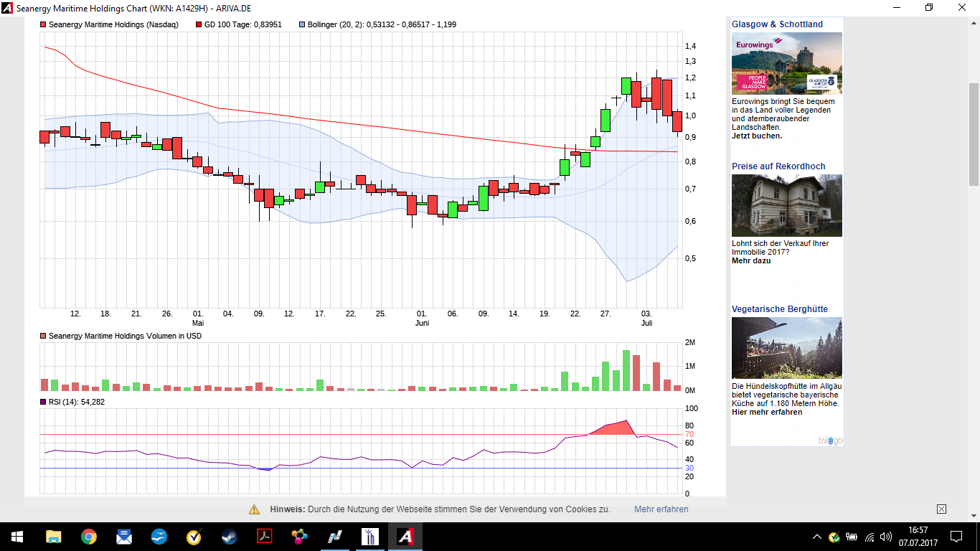Screen dimensions: 980x551
Task: Expand hidden system tray icons
Action: [816, 537]
